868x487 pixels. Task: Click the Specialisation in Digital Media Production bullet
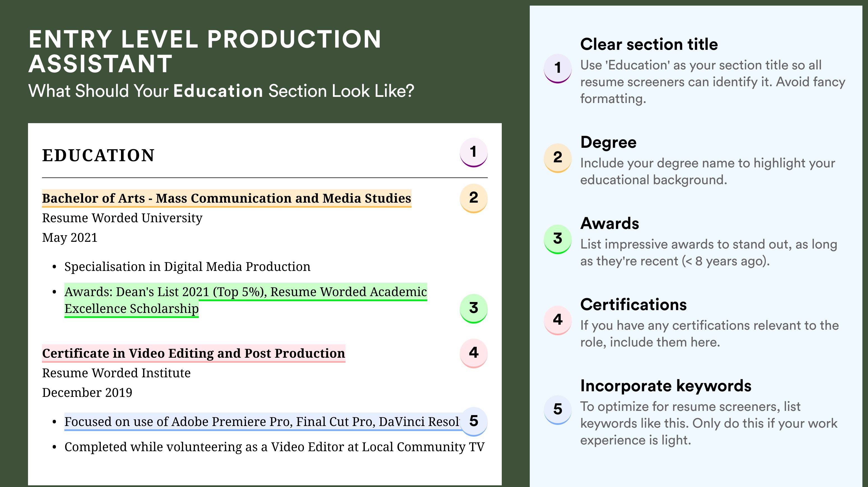point(187,267)
